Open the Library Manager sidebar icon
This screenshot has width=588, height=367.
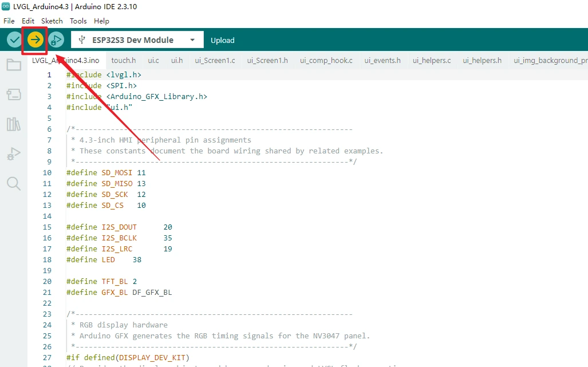14,124
